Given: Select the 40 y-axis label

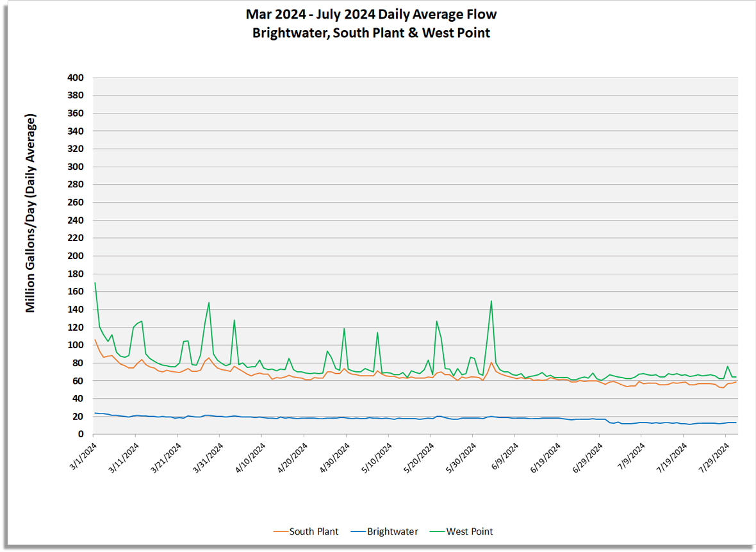Looking at the screenshot, I should pyautogui.click(x=78, y=399).
